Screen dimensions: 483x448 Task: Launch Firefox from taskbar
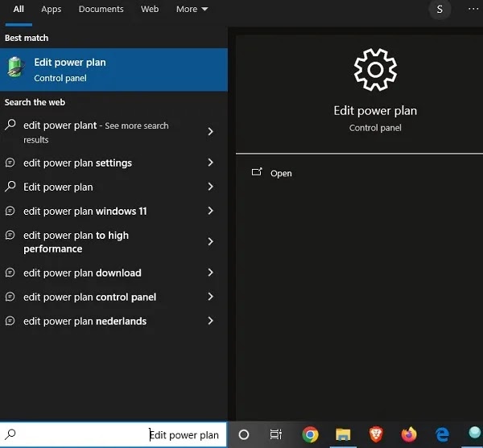click(x=409, y=434)
